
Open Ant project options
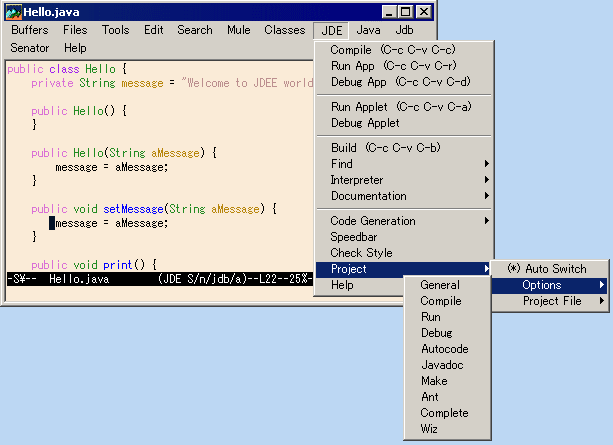(x=447, y=397)
